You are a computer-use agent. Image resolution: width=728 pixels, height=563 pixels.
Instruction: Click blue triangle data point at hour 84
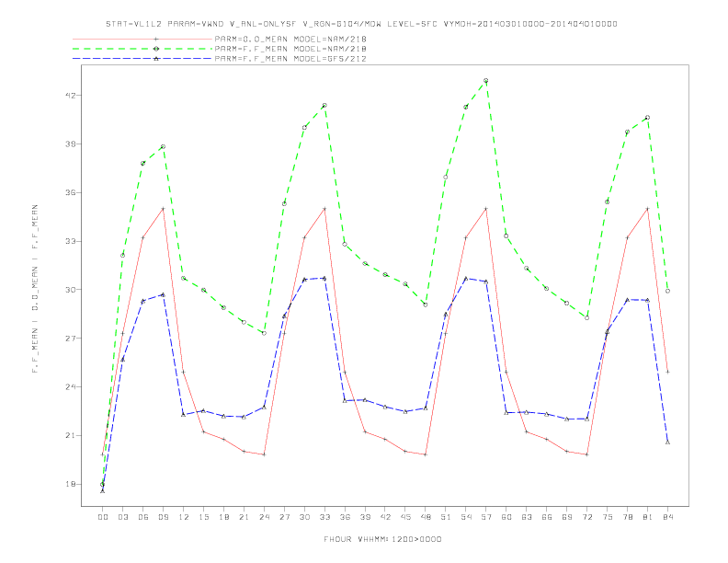(667, 442)
